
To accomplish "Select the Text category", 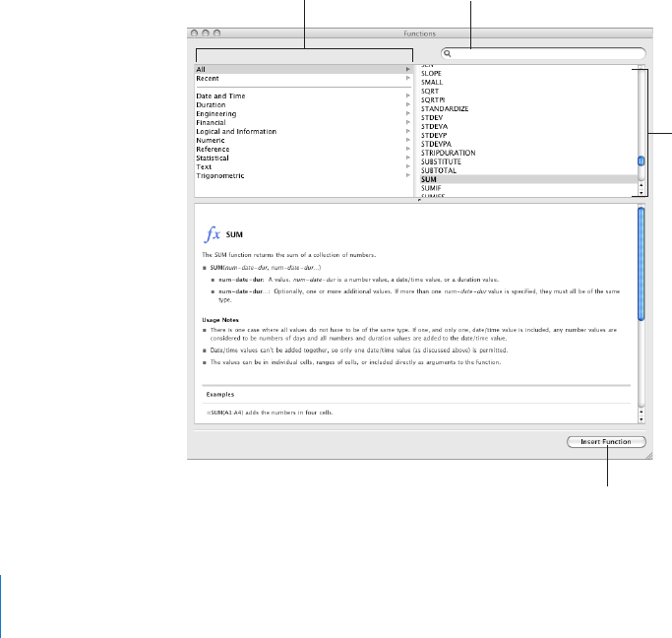I will pyautogui.click(x=303, y=166).
